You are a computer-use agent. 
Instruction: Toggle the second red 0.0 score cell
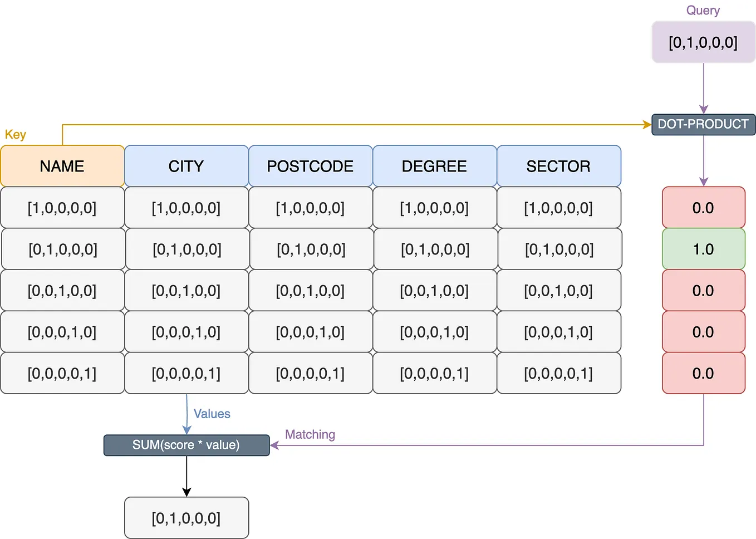(703, 291)
